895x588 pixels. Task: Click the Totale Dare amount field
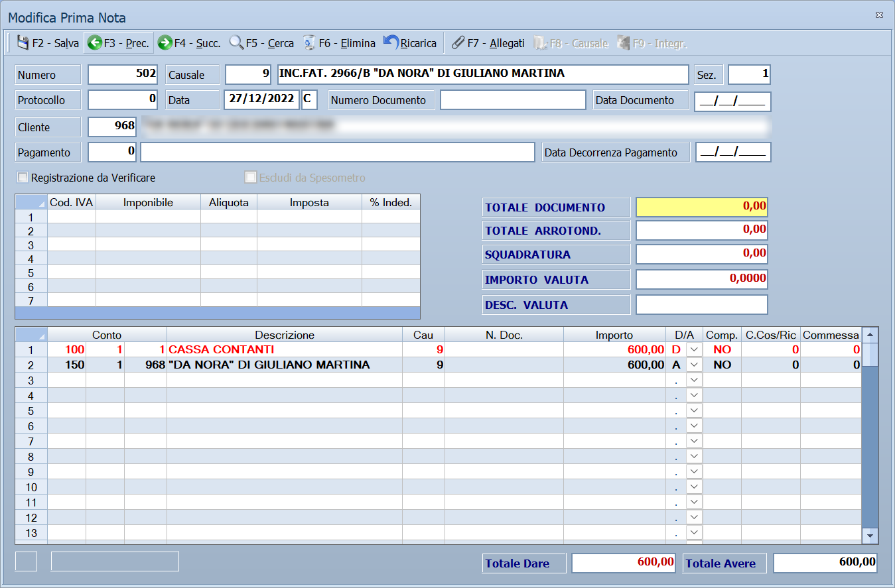[624, 563]
